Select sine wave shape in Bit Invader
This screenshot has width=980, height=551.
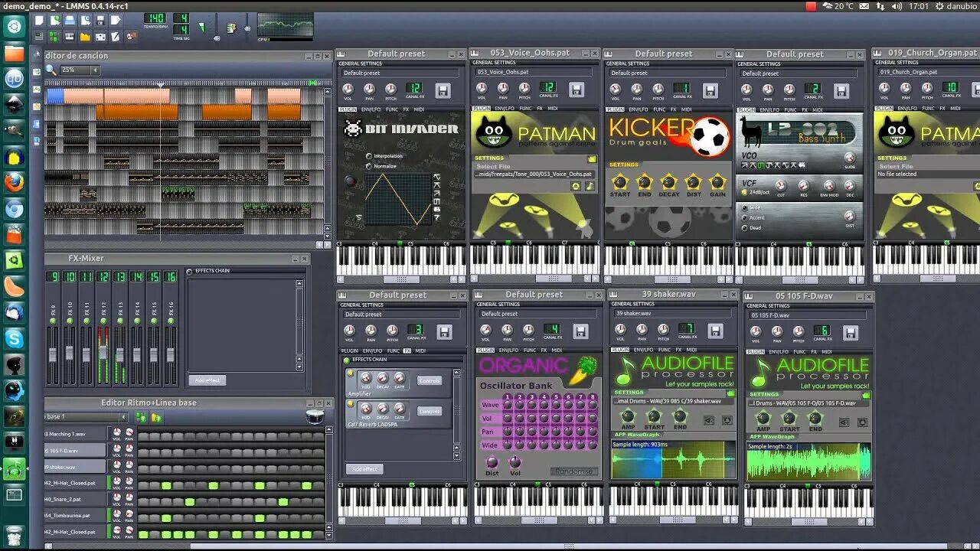pos(436,177)
